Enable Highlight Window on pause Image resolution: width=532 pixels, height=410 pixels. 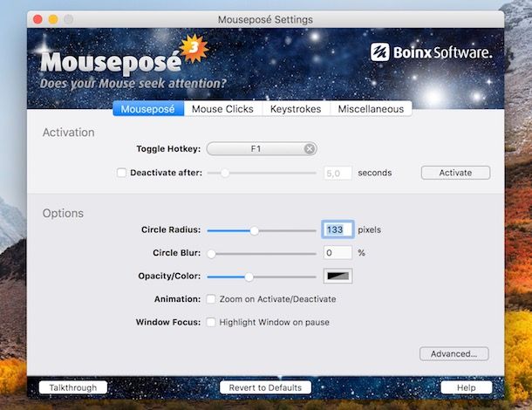pyautogui.click(x=211, y=322)
